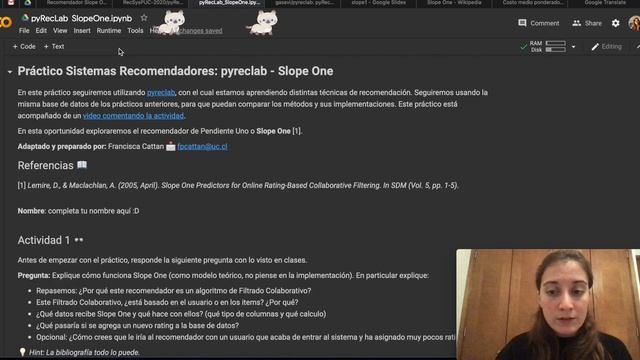The width and height of the screenshot is (640, 360).
Task: Click the open book emoji beside Referencias
Action: click(x=82, y=165)
